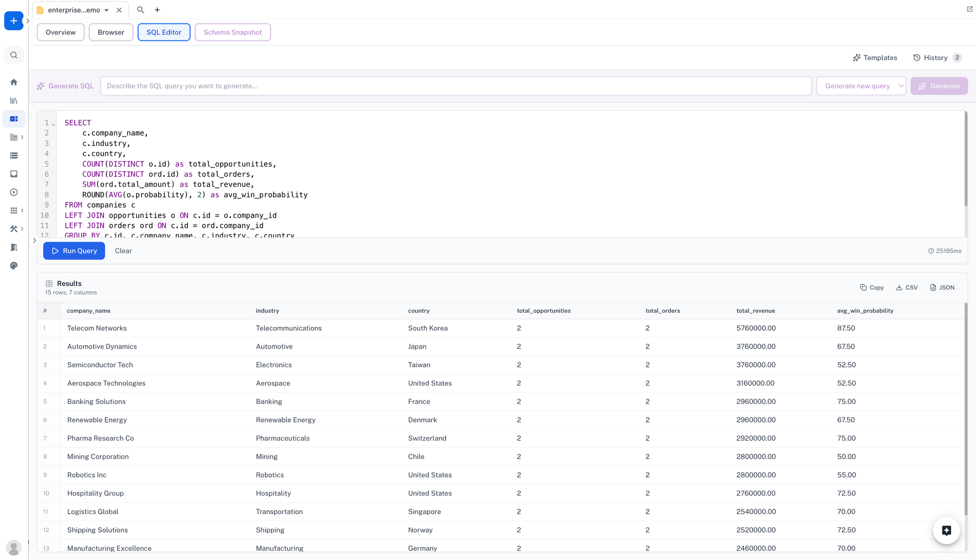Image resolution: width=976 pixels, height=560 pixels.
Task: Open the inbox tray icon in sidebar
Action: [x=14, y=174]
